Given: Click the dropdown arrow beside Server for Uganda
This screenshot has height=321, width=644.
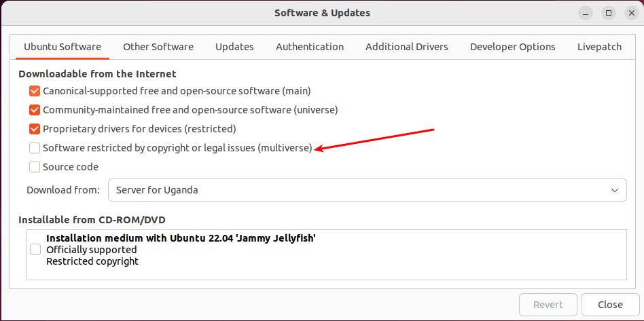Looking at the screenshot, I should click(615, 190).
